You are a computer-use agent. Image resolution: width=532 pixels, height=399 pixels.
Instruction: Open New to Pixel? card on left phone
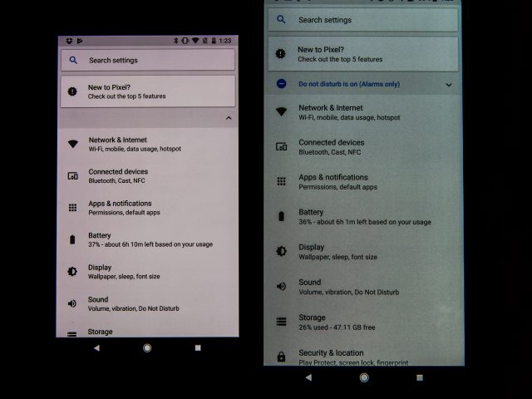pos(147,91)
